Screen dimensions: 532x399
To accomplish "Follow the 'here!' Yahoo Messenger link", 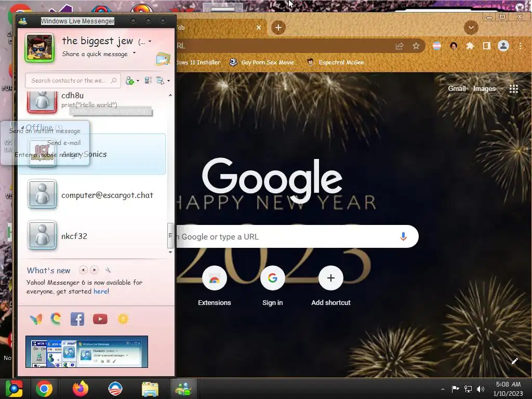I will [x=101, y=291].
